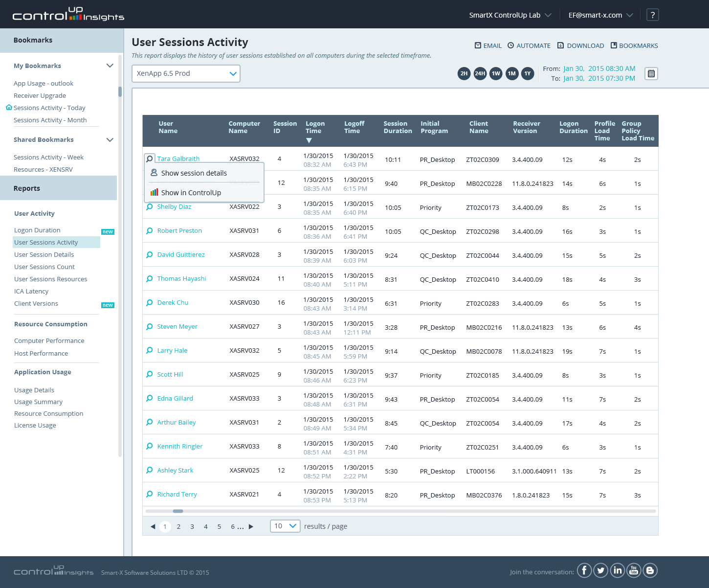Image resolution: width=709 pixels, height=588 pixels.
Task: Click magnifier icon beside David Guittierez
Action: coord(150,255)
